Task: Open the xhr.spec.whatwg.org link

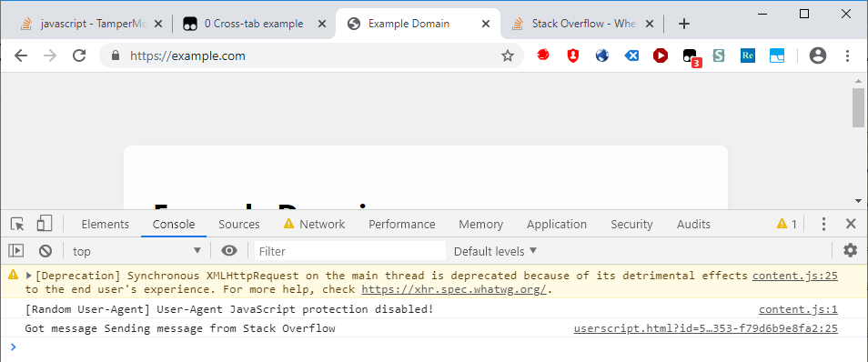Action: point(454,289)
